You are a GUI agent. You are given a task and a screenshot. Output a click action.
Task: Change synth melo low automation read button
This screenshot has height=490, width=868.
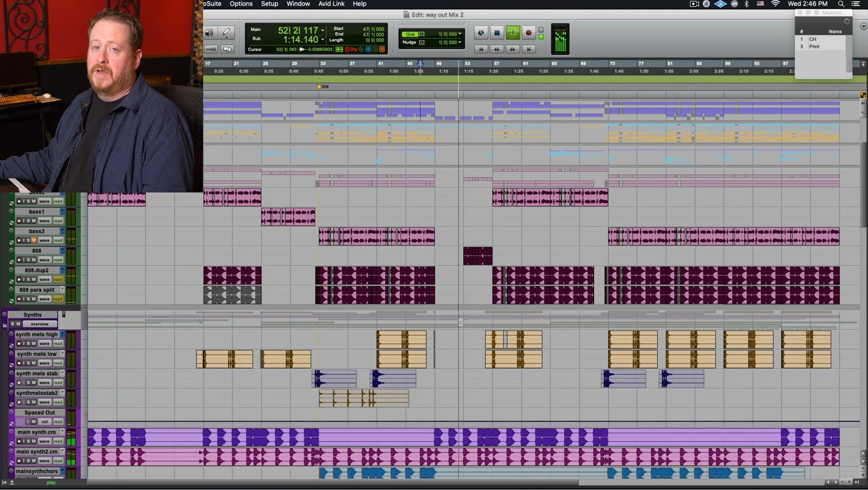pyautogui.click(x=58, y=363)
